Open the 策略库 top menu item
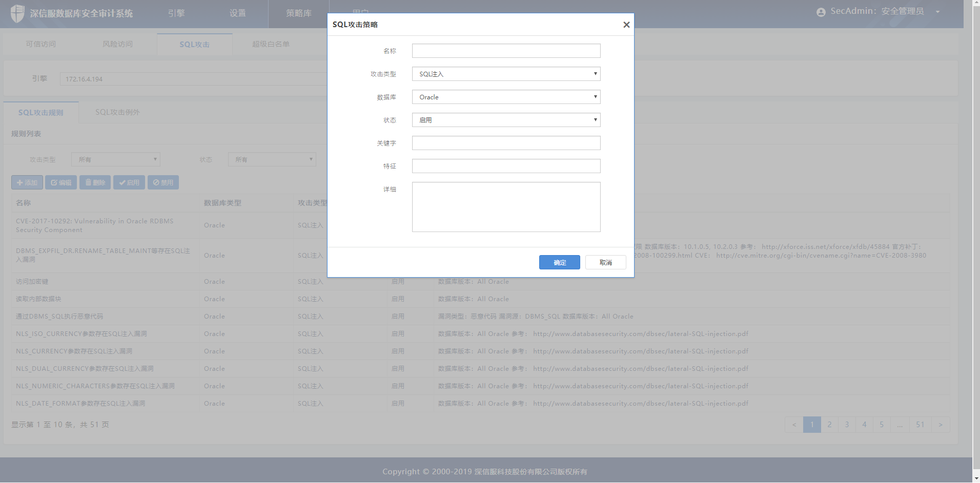Image resolution: width=980 pixels, height=483 pixels. click(x=298, y=13)
